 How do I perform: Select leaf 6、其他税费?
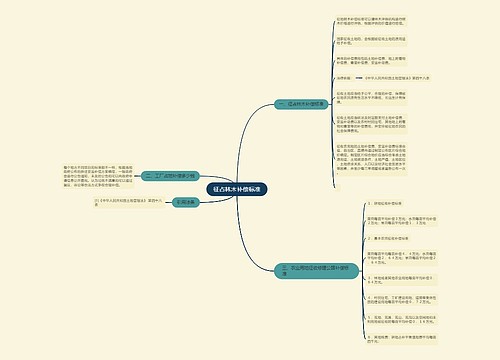(402, 339)
